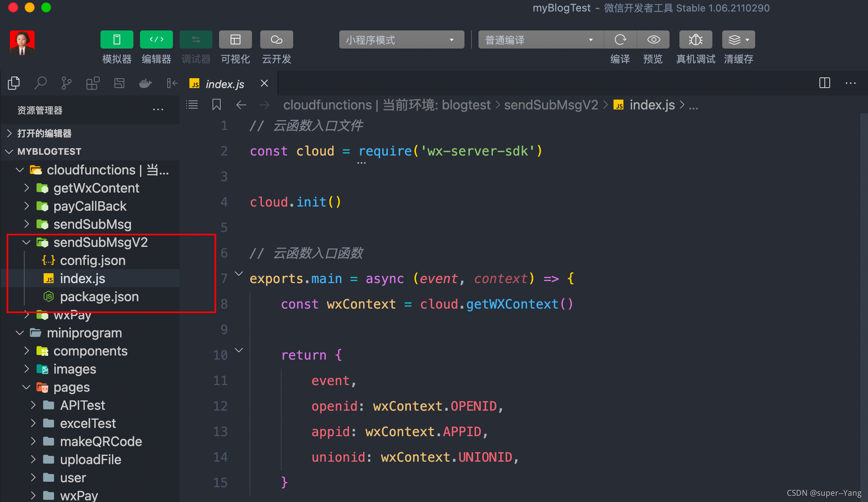Start real-device debugging with the bug icon
The image size is (868, 502).
pyautogui.click(x=695, y=40)
